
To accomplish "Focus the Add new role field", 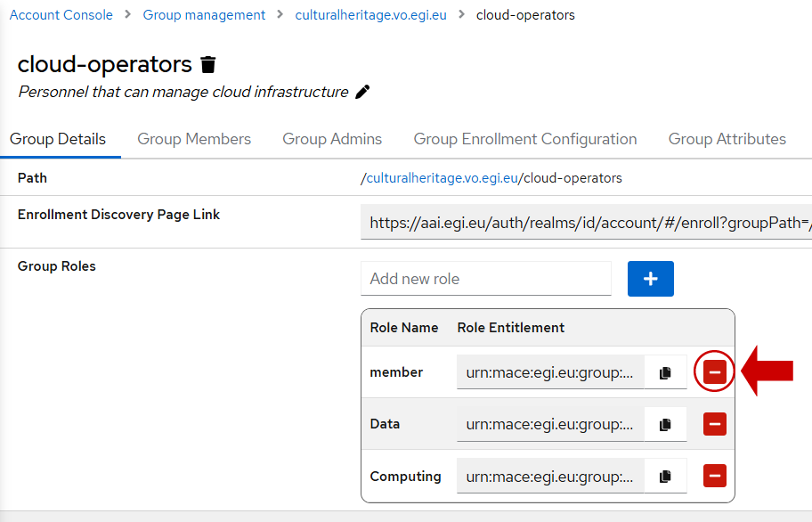I will (486, 279).
